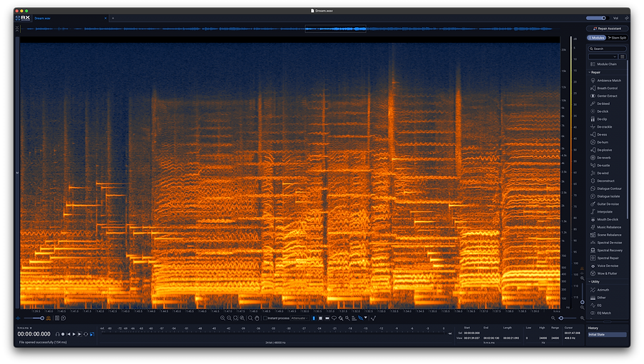Toggle loop playback

(86, 334)
